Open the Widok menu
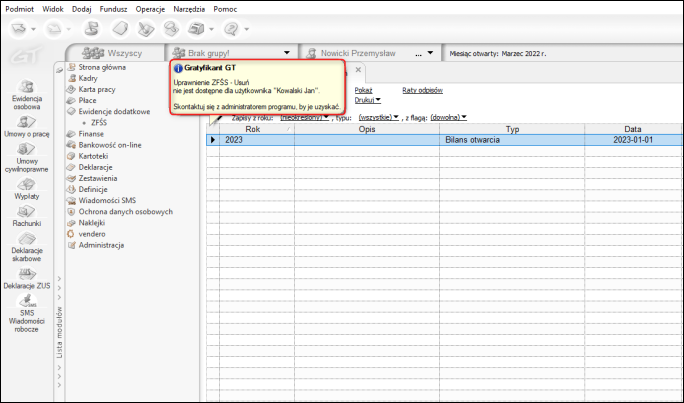Screen dimensions: 684x403 (53, 9)
